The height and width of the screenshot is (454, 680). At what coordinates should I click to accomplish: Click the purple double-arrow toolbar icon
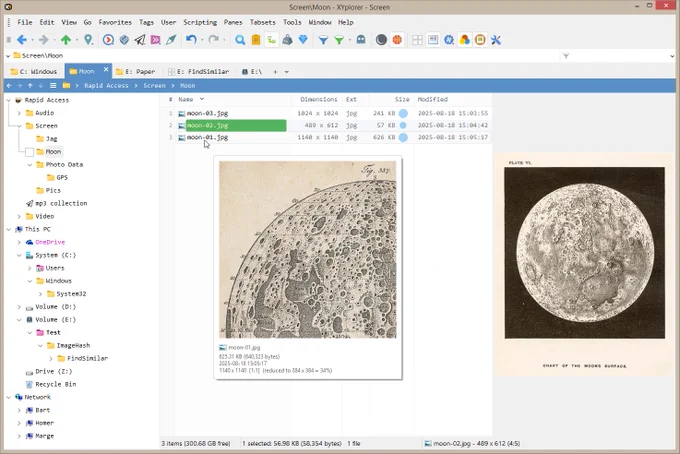pyautogui.click(x=155, y=40)
